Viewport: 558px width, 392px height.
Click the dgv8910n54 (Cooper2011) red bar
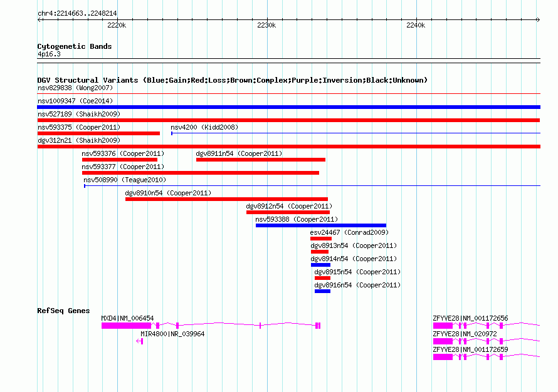click(226, 199)
